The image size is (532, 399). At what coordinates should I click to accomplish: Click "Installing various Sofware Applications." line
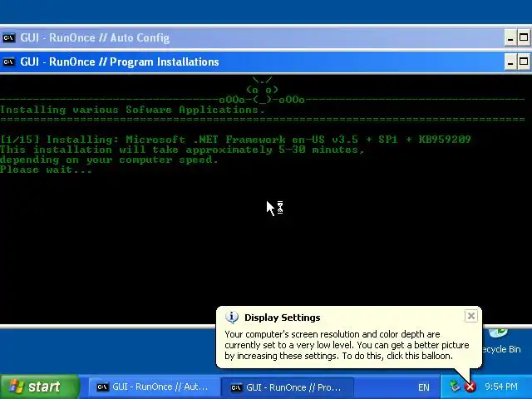pyautogui.click(x=132, y=110)
